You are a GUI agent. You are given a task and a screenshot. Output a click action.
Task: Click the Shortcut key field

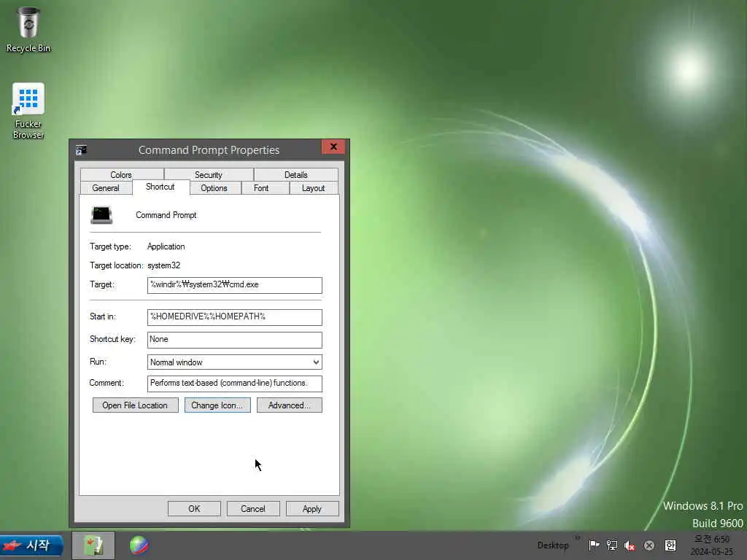point(234,340)
